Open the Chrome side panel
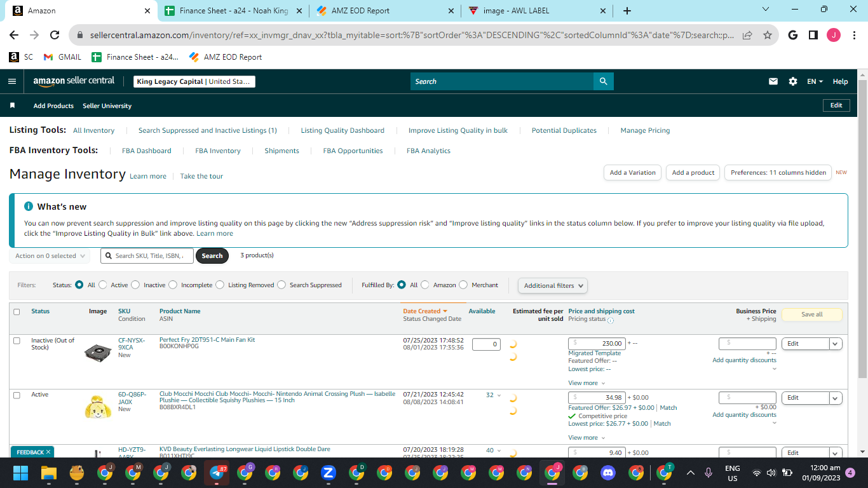Screen dimensions: 868x488 [813, 36]
